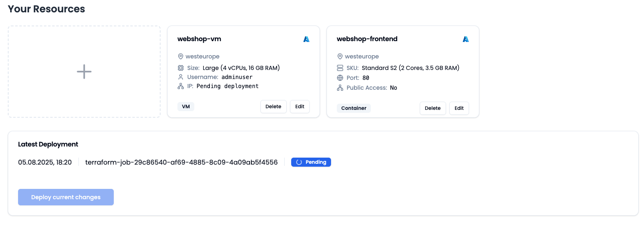This screenshot has width=644, height=228.
Task: Click Deploy current changes button
Action: click(x=66, y=197)
